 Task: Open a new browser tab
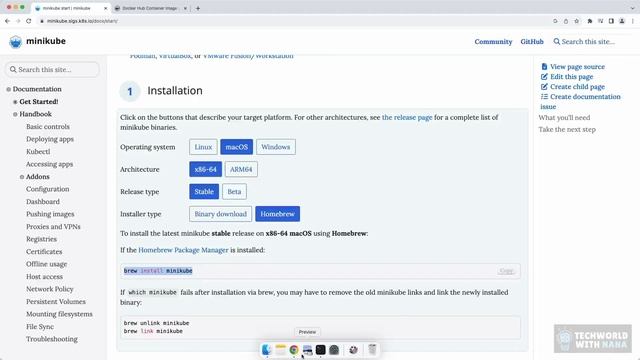198,8
